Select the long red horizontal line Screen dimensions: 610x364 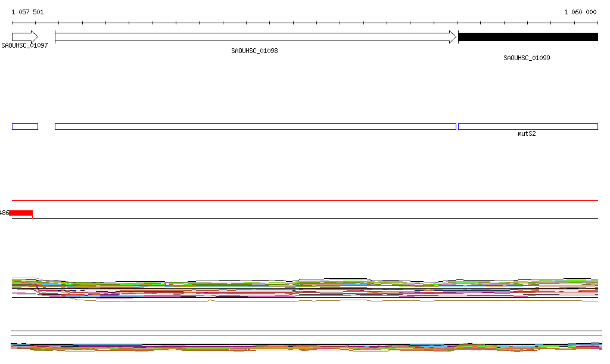point(304,201)
